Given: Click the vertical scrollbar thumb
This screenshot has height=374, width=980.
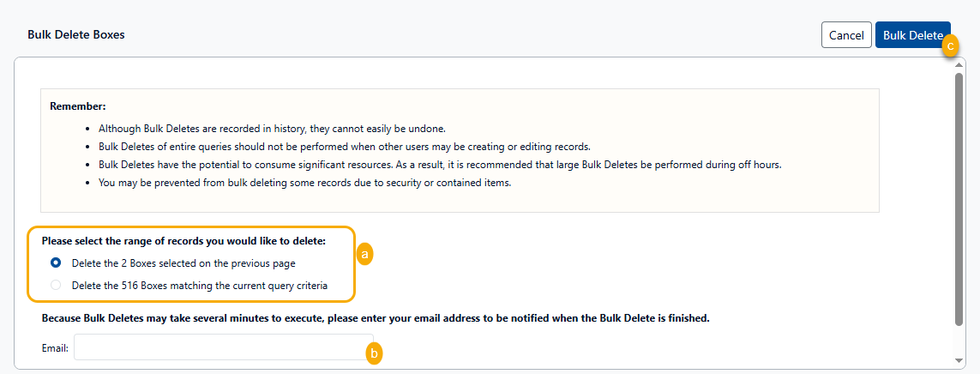Looking at the screenshot, I should pyautogui.click(x=959, y=197).
